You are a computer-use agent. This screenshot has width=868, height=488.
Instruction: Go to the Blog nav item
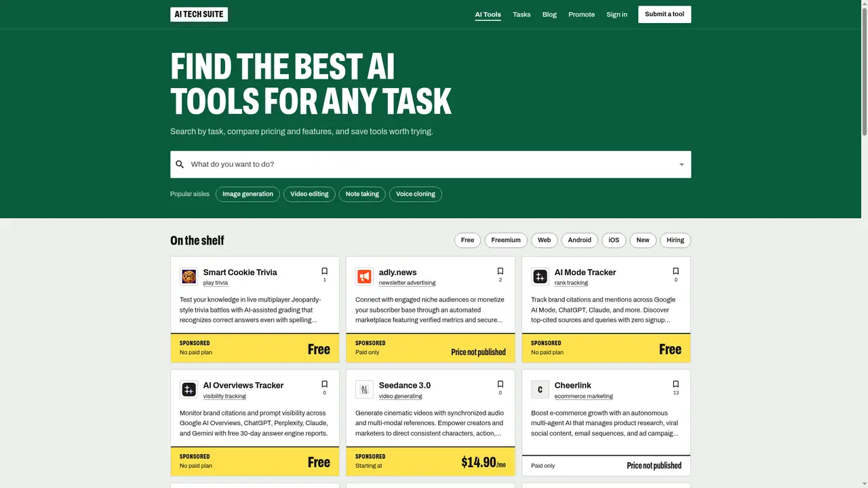click(549, 14)
